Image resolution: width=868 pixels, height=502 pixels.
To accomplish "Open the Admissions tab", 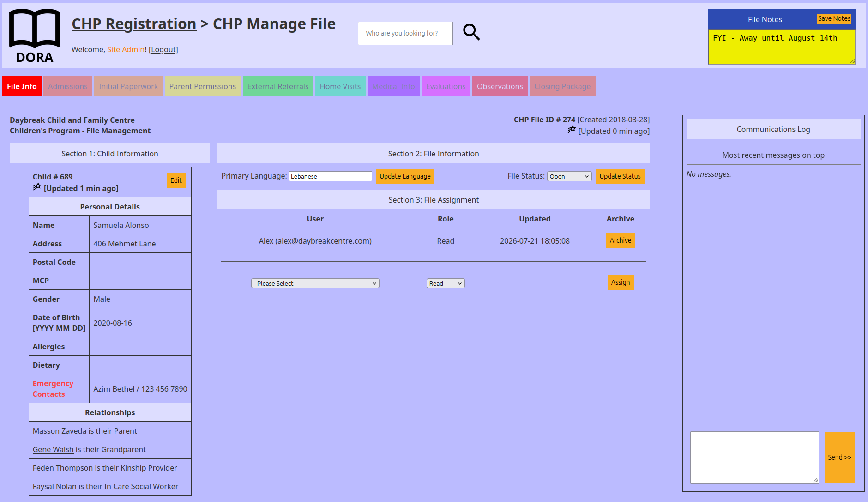I will pyautogui.click(x=68, y=86).
